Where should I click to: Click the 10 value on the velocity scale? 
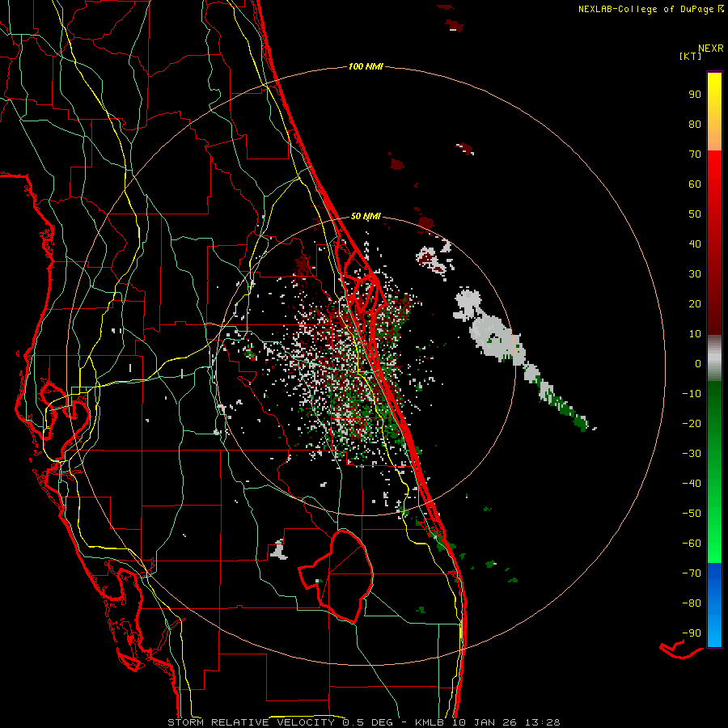[x=695, y=334]
